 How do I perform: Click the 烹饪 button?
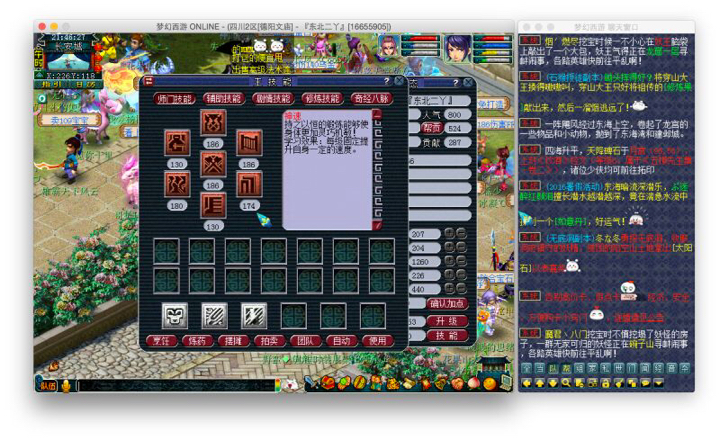[161, 340]
